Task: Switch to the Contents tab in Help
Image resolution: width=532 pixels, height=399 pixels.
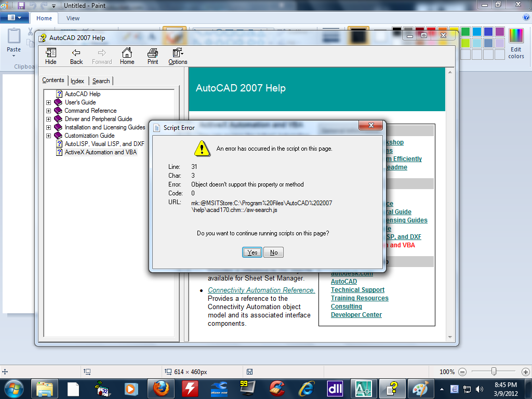Action: [54, 80]
